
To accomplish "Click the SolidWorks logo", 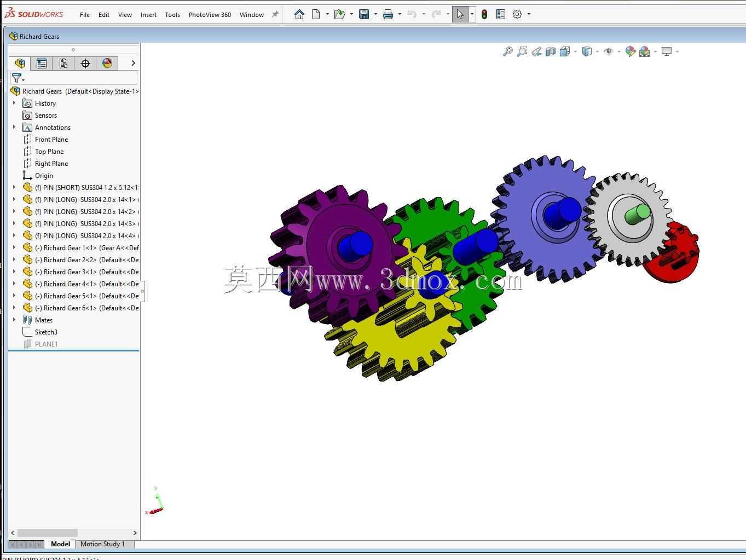I will (34, 14).
